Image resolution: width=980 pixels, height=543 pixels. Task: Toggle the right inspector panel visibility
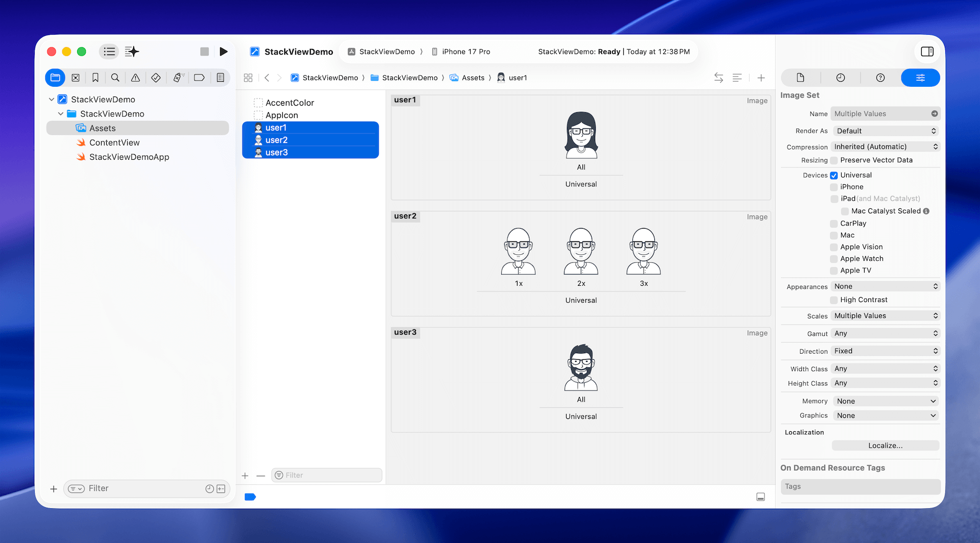tap(927, 52)
